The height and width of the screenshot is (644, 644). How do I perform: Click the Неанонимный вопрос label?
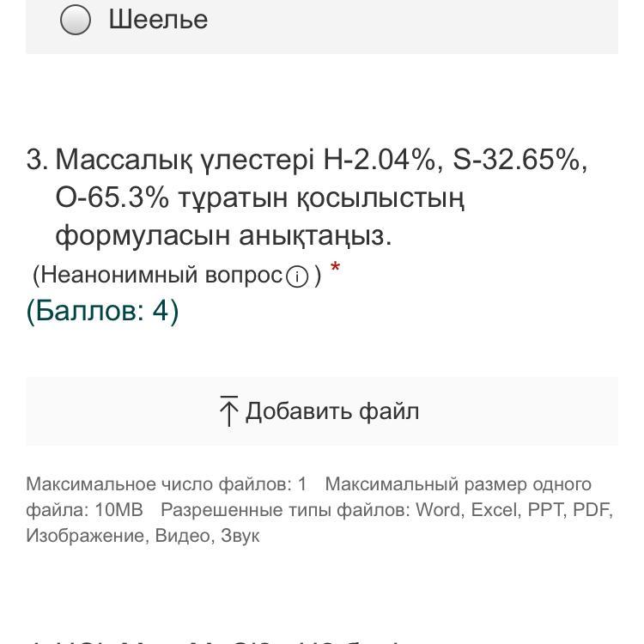pyautogui.click(x=161, y=275)
